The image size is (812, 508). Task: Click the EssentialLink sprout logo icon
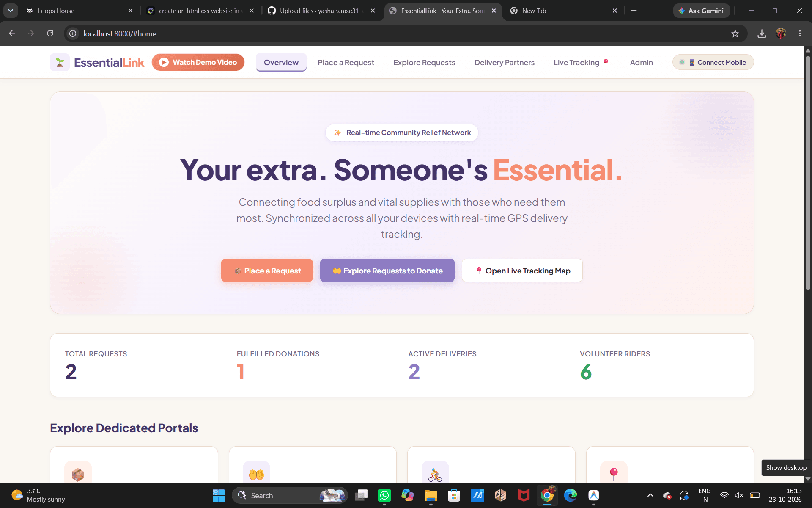(60, 62)
